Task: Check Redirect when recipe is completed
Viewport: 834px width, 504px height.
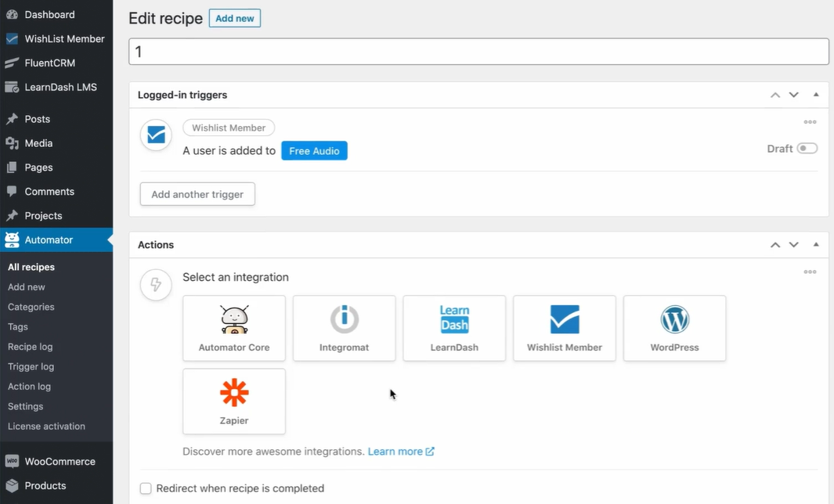Action: [x=146, y=488]
